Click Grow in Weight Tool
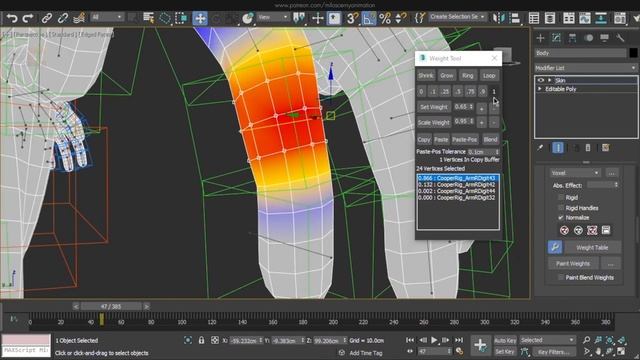 (447, 76)
